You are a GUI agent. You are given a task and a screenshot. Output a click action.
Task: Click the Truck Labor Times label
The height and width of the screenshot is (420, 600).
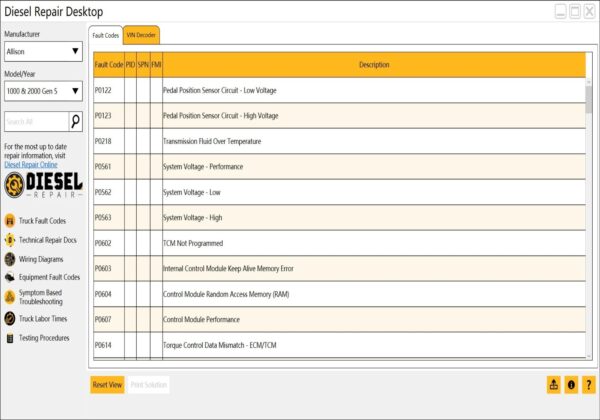(43, 319)
